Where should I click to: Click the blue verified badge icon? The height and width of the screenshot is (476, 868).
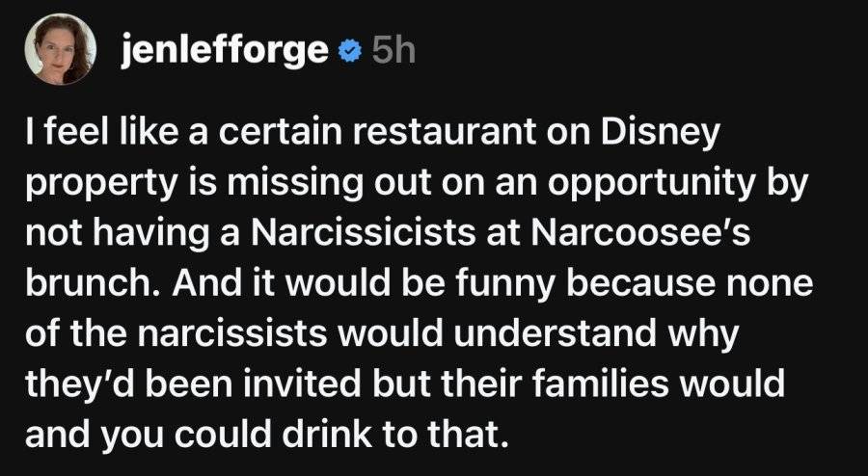pyautogui.click(x=349, y=53)
